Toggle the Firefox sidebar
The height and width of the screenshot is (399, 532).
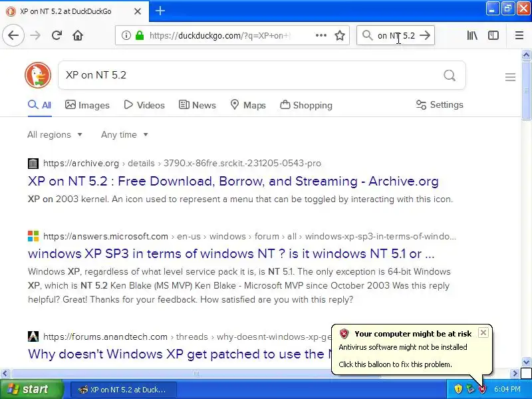(493, 35)
